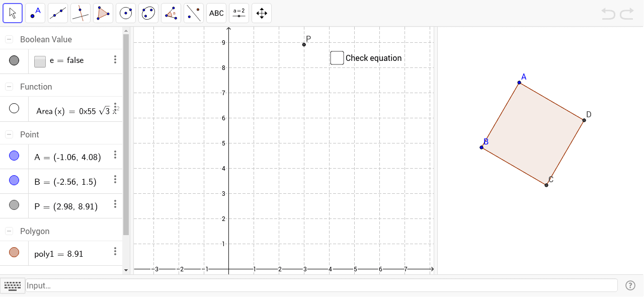The image size is (644, 297).
Task: Select the Perpendicular Line tool
Action: [80, 13]
